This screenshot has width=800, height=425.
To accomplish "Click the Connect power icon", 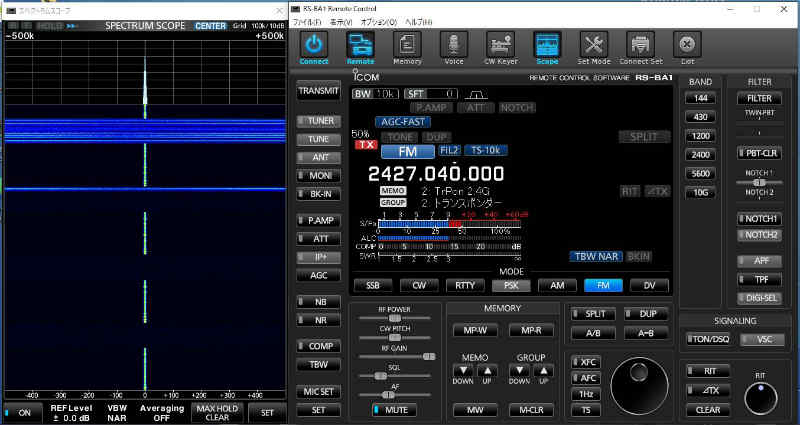I will (x=313, y=45).
